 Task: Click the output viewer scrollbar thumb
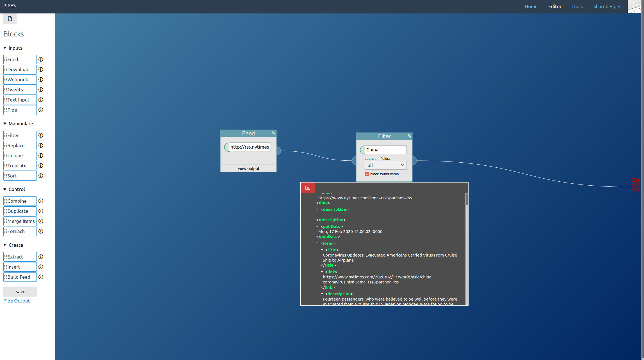pyautogui.click(x=467, y=199)
